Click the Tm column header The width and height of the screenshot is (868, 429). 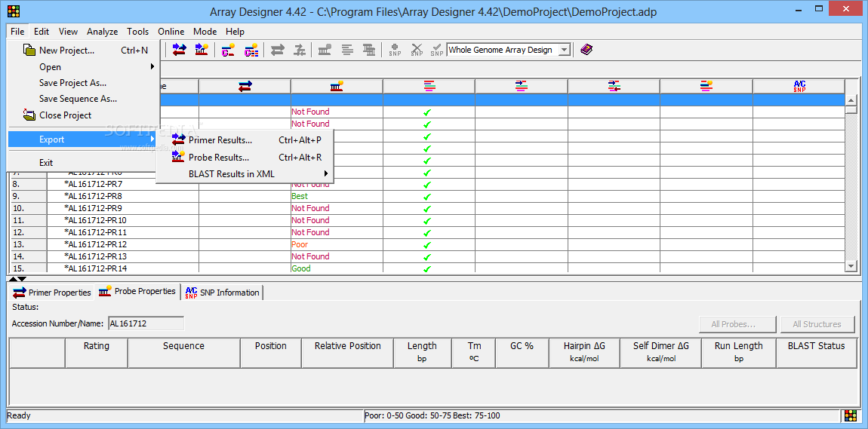click(474, 353)
